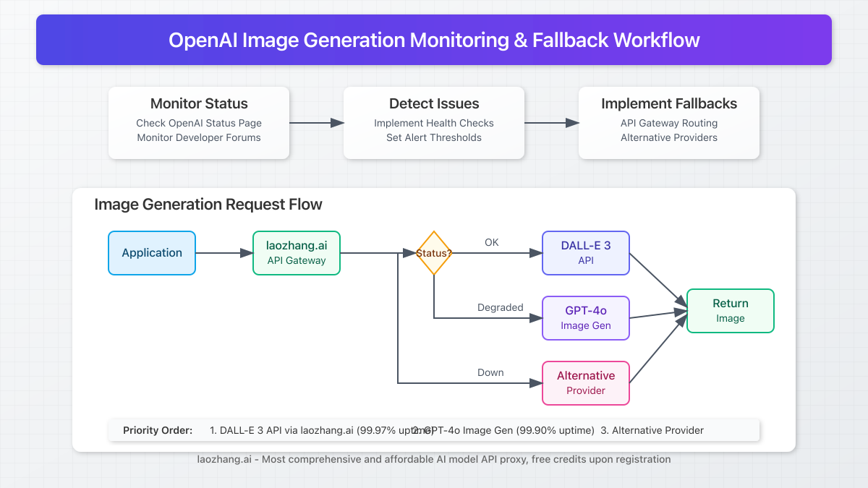Select the Detect Issues card

tap(434, 123)
